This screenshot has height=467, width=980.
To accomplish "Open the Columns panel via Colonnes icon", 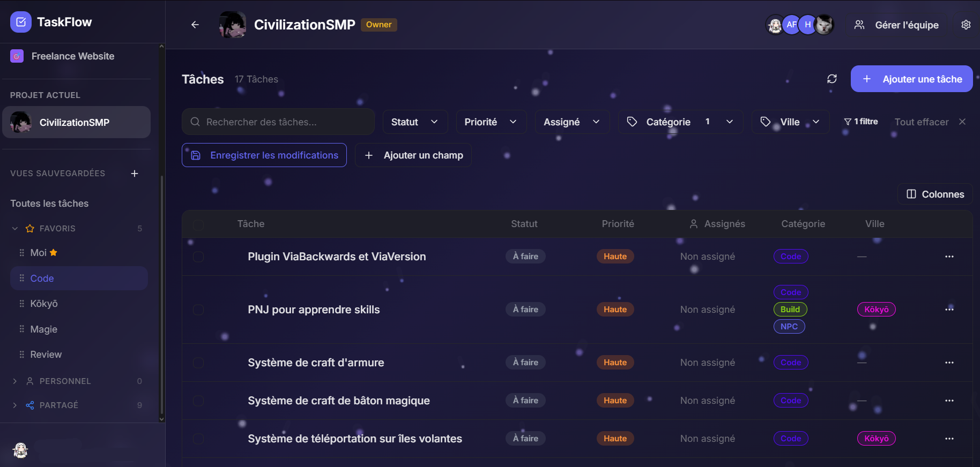I will pos(911,194).
